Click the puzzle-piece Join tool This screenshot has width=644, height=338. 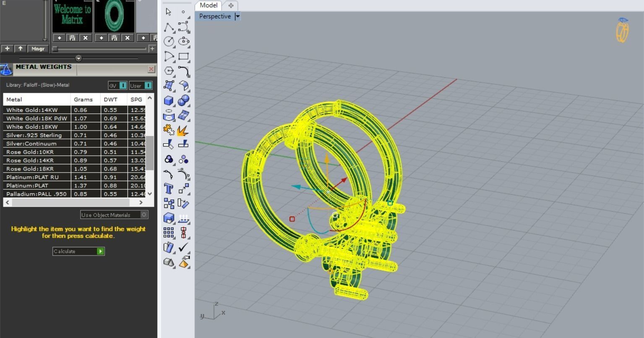[x=169, y=130]
